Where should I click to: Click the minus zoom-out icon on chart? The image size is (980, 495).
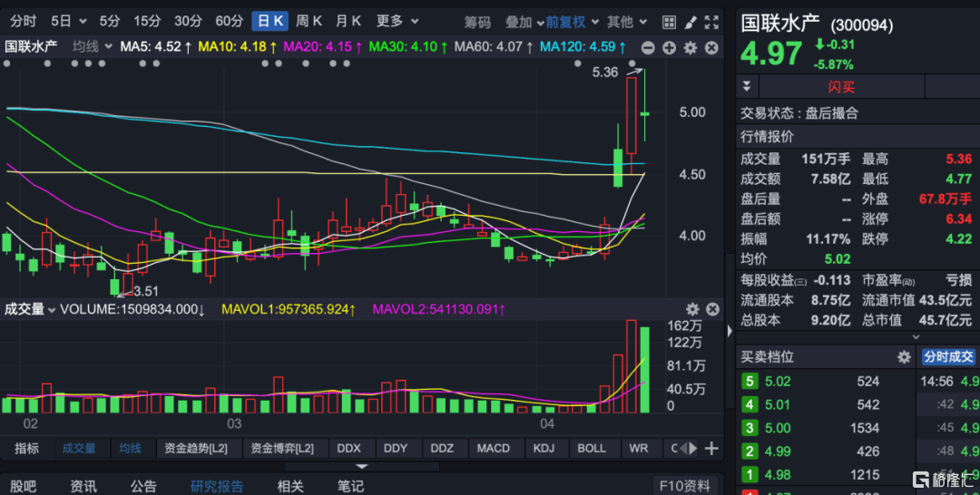[x=648, y=47]
